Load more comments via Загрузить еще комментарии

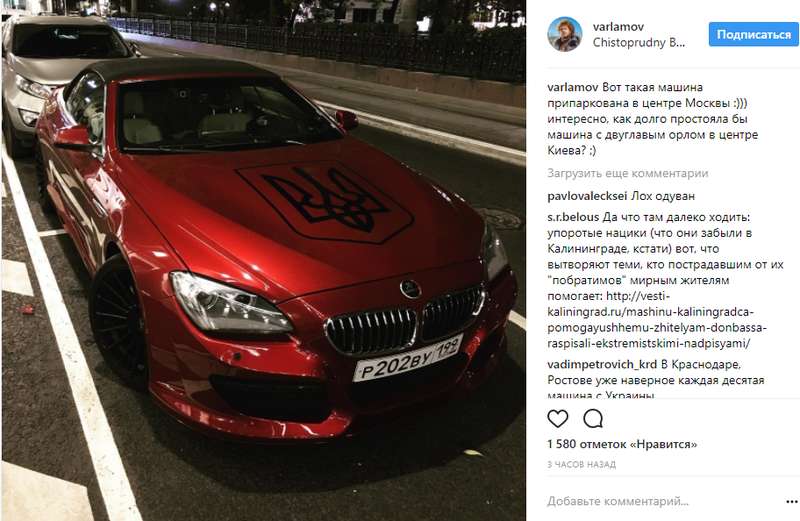[x=628, y=173]
